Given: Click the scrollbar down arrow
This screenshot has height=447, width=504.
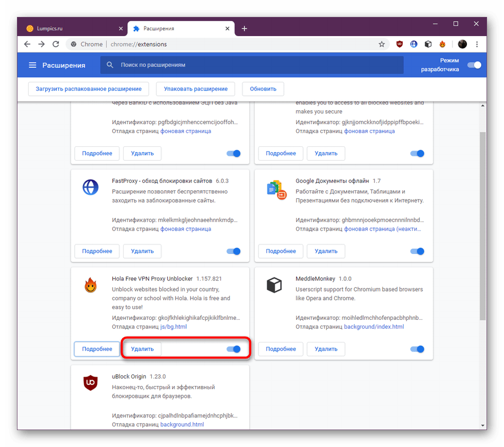Looking at the screenshot, I should pyautogui.click(x=482, y=425).
